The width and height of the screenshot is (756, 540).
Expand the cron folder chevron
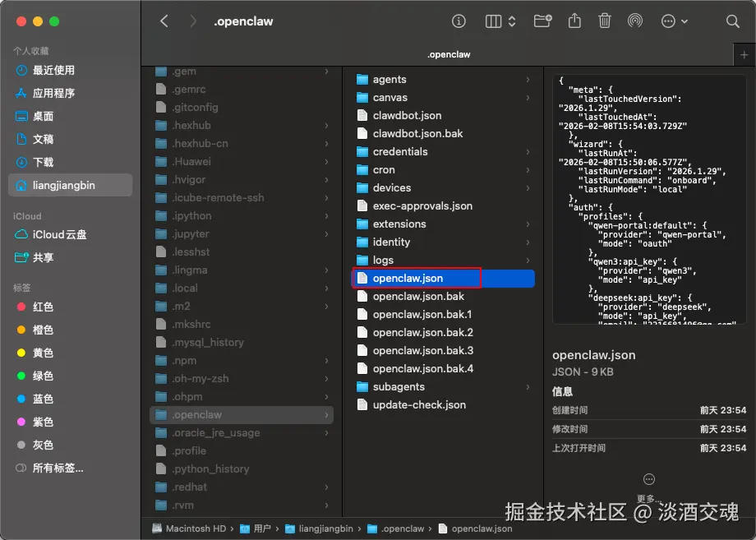pyautogui.click(x=528, y=170)
